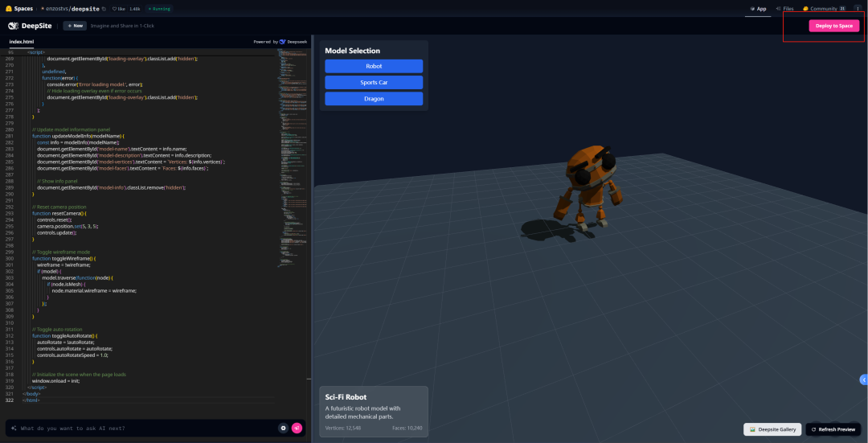Expand the blue side panel chevron
The height and width of the screenshot is (443, 868).
[863, 379]
